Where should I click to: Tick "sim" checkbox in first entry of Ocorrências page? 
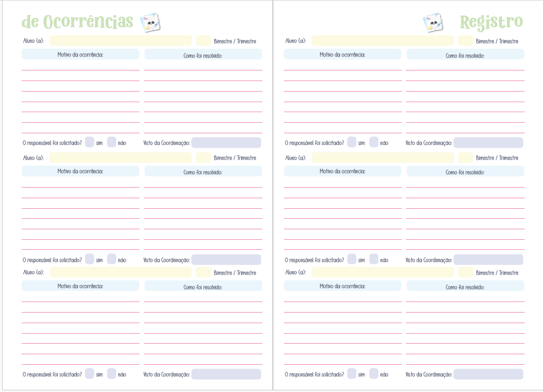(x=89, y=142)
